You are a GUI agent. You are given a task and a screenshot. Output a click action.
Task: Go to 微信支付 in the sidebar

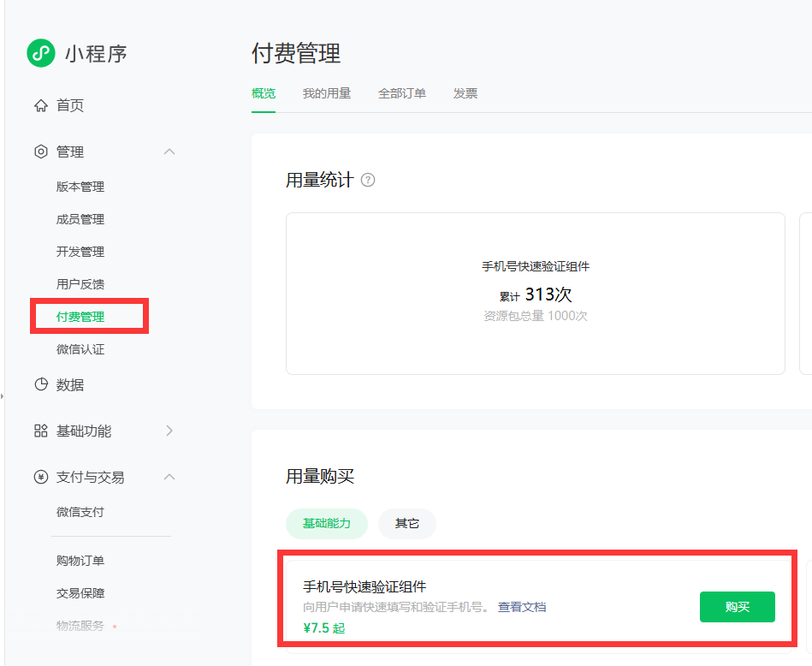80,512
